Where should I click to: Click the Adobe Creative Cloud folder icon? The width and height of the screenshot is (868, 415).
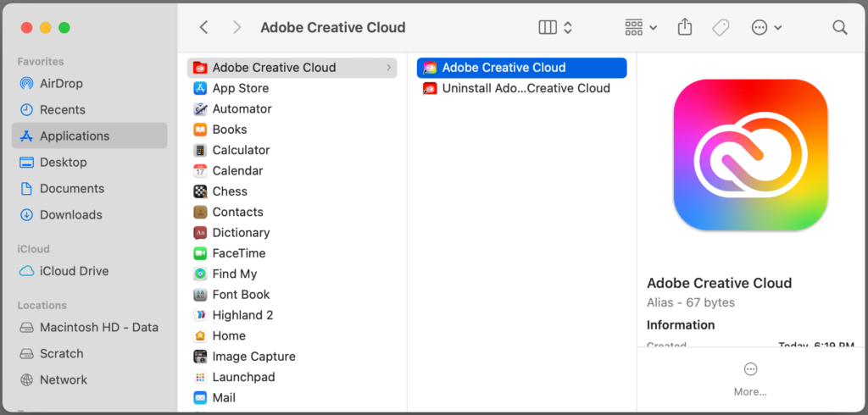pos(200,68)
